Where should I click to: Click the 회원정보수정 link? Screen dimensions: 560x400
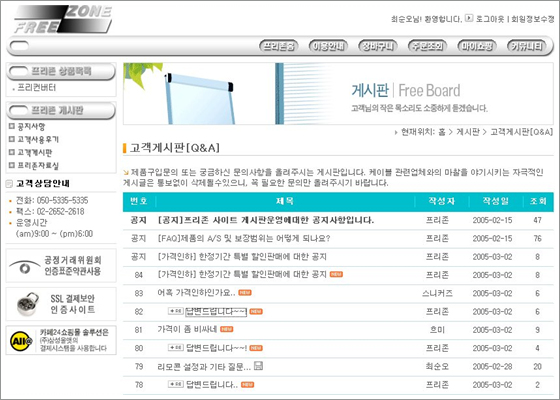(x=532, y=19)
